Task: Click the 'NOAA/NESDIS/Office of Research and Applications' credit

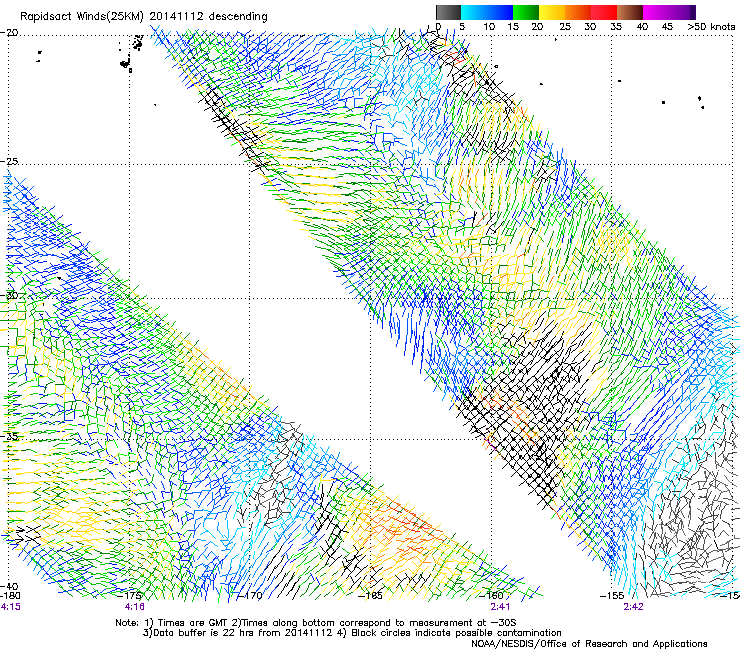Action: coord(589,644)
